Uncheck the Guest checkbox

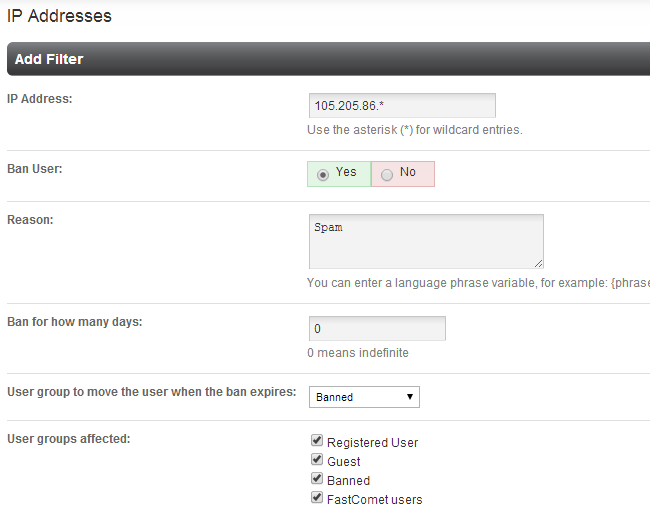317,459
